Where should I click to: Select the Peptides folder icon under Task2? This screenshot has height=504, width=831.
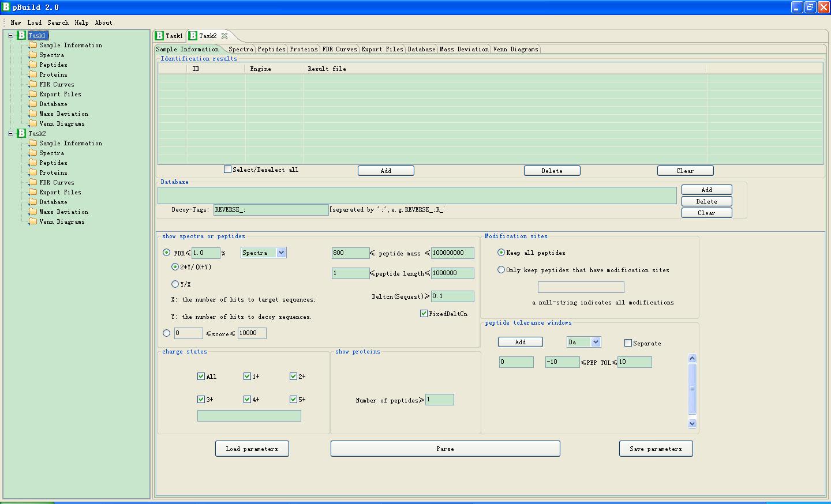33,163
